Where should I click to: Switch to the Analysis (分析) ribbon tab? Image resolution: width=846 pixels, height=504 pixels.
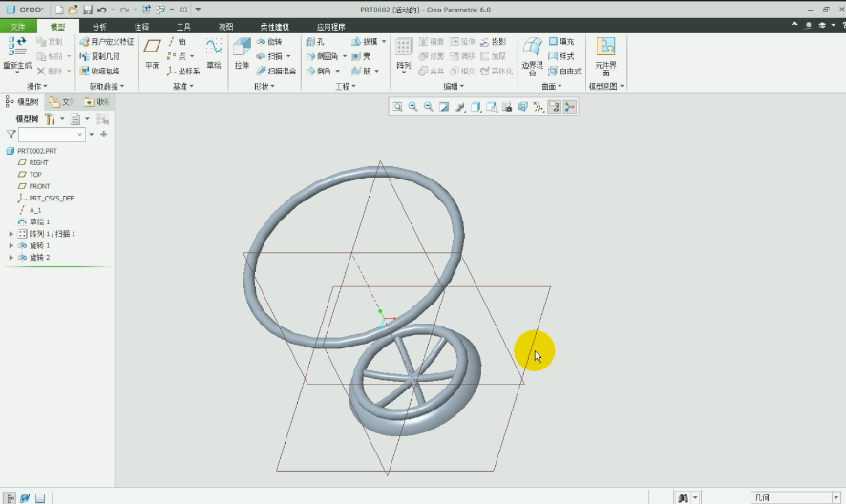click(100, 27)
